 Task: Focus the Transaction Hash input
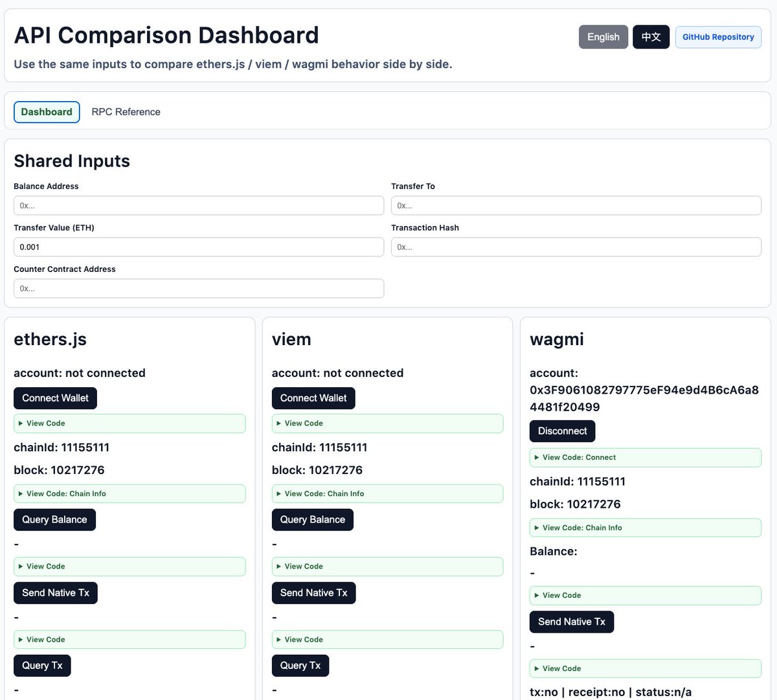576,247
